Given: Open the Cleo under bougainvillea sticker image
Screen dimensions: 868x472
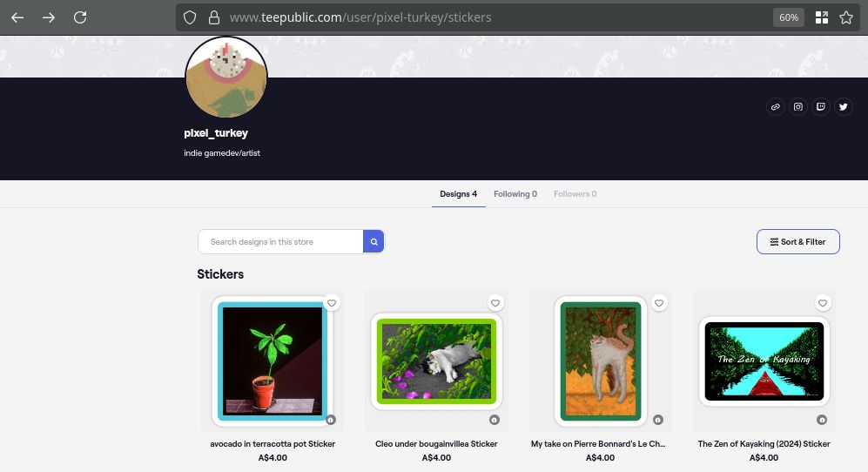Looking at the screenshot, I should click(436, 361).
